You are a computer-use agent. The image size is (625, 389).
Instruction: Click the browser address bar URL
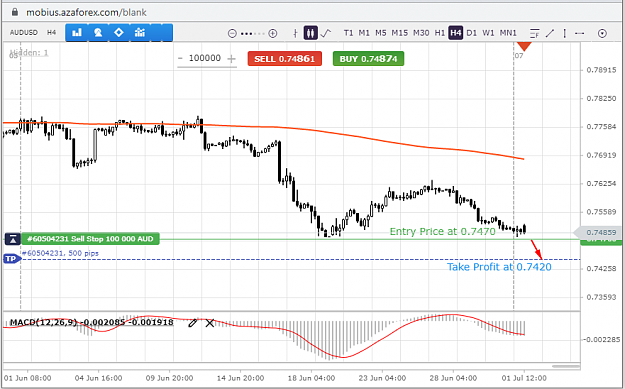pos(86,12)
